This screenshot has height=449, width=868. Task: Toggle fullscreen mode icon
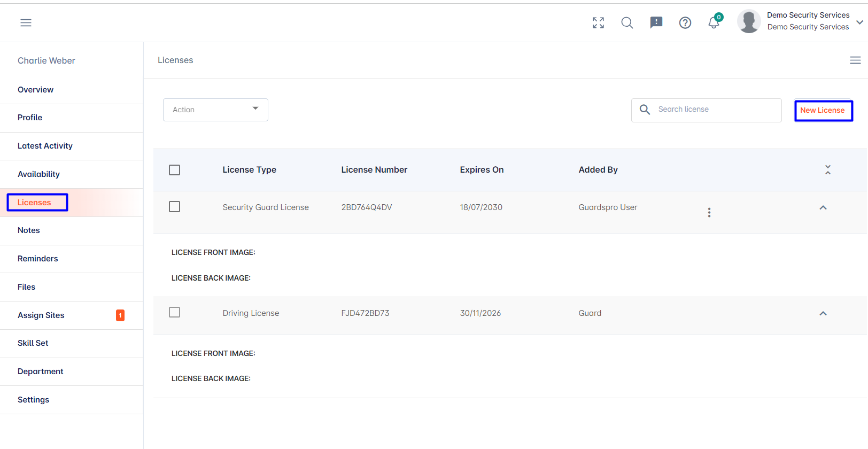click(598, 22)
